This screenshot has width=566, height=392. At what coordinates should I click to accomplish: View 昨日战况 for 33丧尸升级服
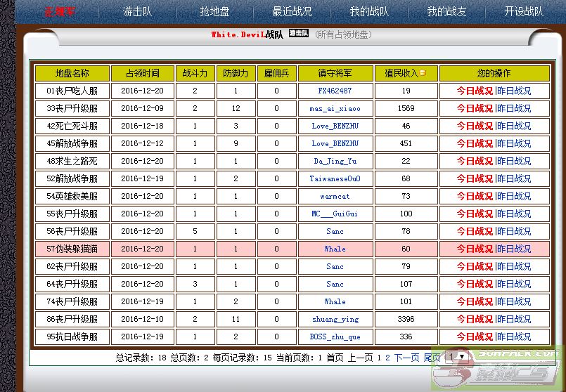click(514, 108)
